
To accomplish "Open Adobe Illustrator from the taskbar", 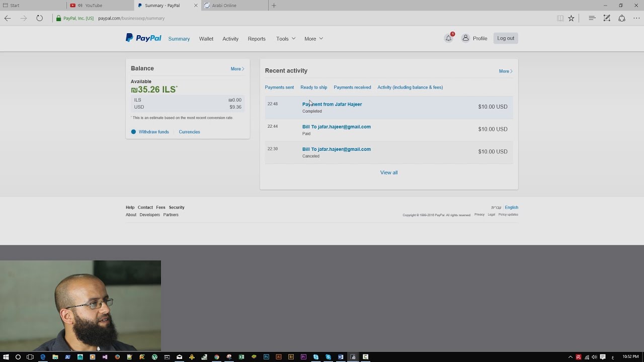I will [279, 357].
